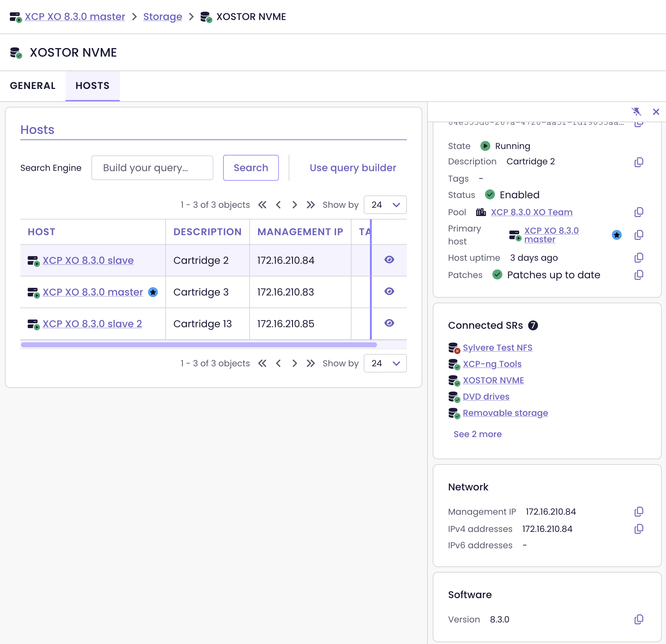This screenshot has height=644, width=666.
Task: Toggle eye icon for XCP XO 8.3.0 slave
Action: 389,260
